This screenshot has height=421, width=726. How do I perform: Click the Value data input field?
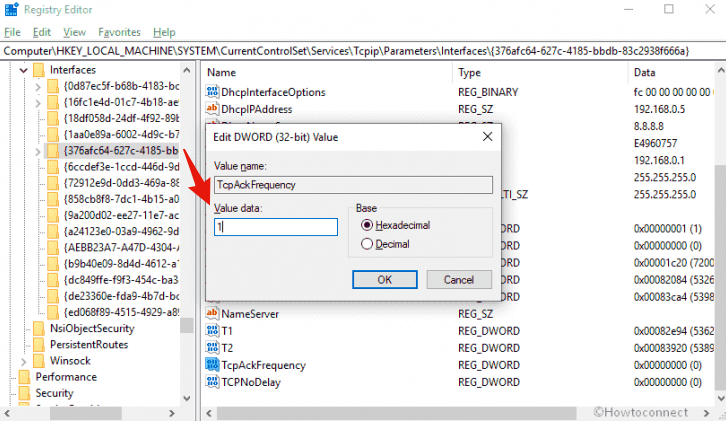tap(275, 227)
